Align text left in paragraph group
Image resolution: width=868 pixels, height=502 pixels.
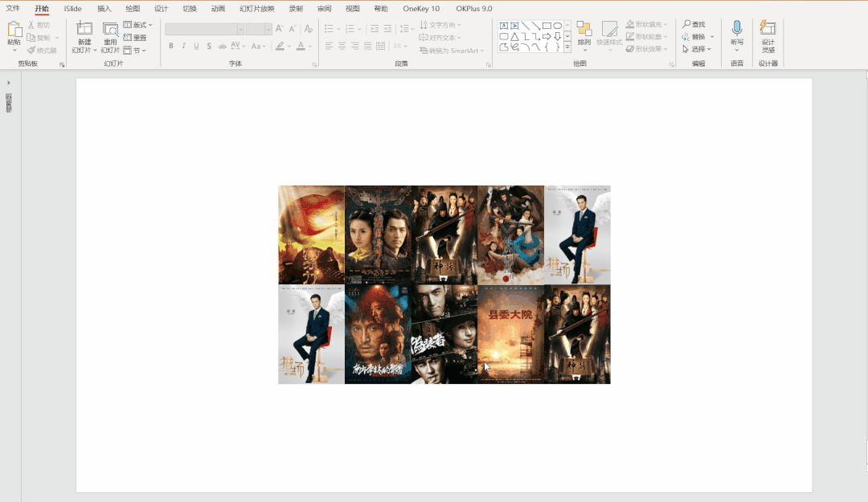330,46
